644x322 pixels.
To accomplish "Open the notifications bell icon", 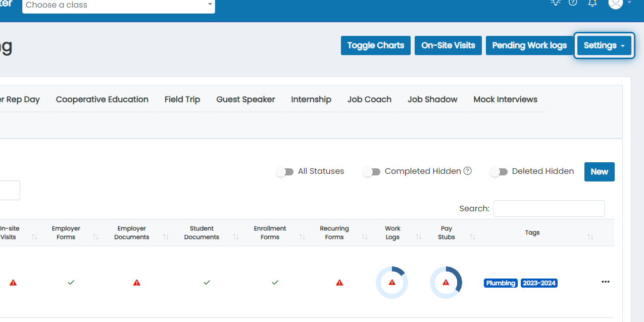I will click(592, 3).
